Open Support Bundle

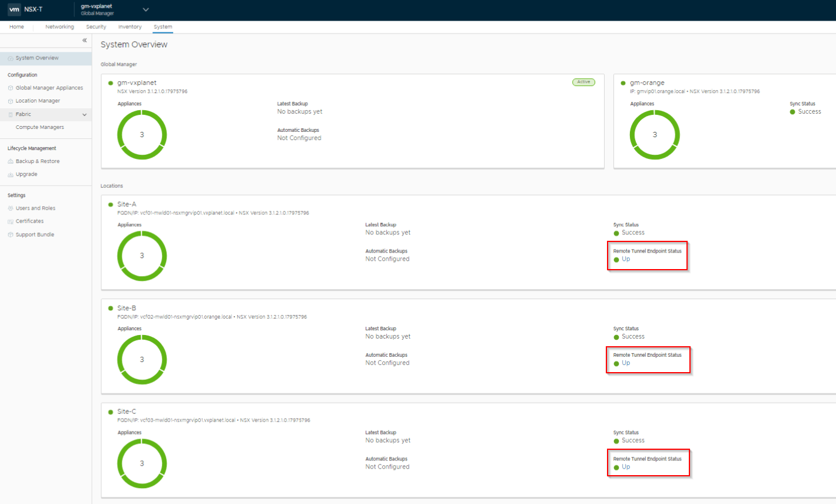(x=35, y=234)
